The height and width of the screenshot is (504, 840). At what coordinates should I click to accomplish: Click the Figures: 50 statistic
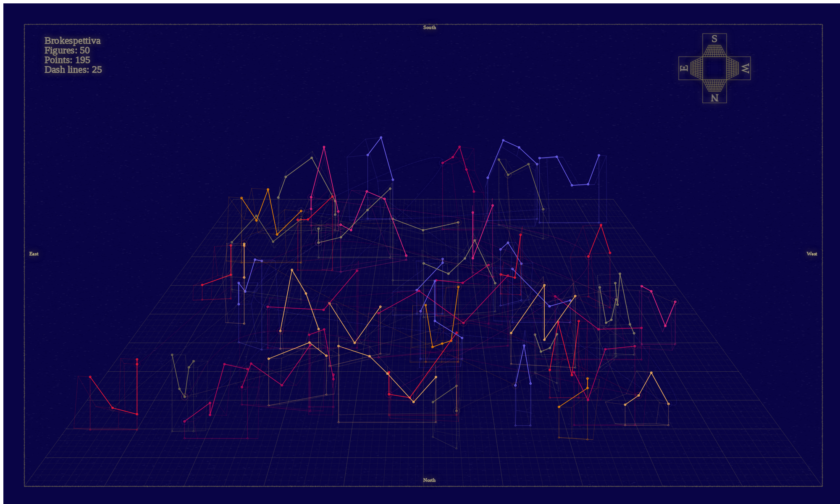67,50
